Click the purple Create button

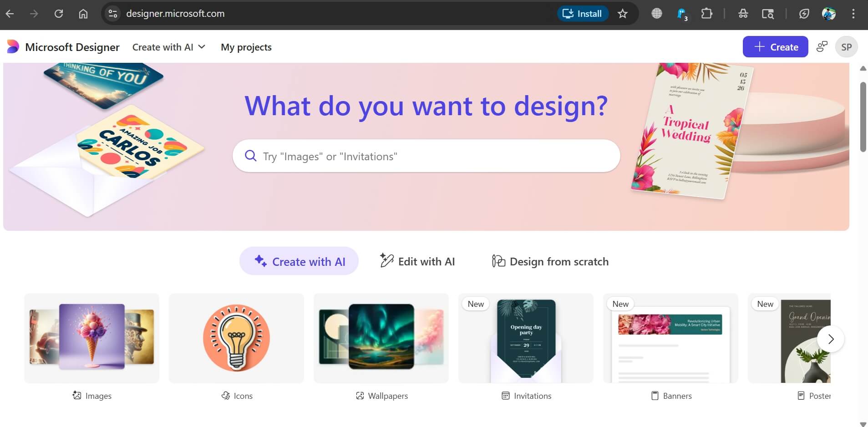click(x=775, y=46)
